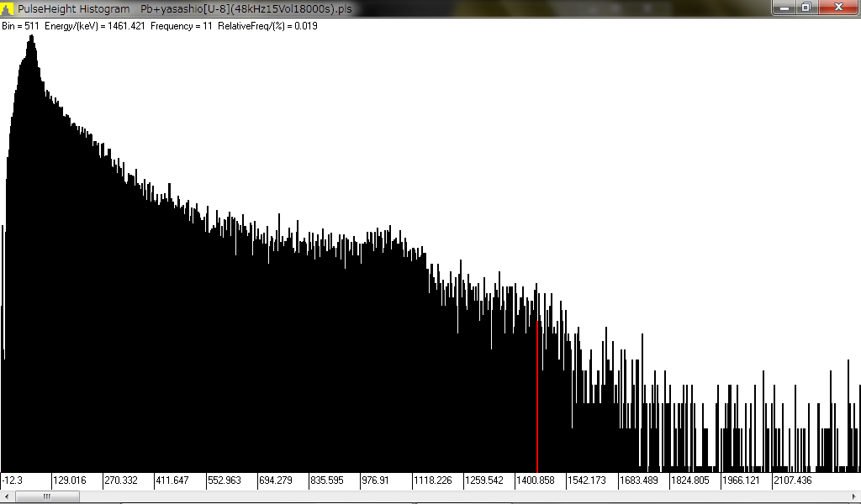Click the horizontal scrollbar thumb

tap(47, 496)
